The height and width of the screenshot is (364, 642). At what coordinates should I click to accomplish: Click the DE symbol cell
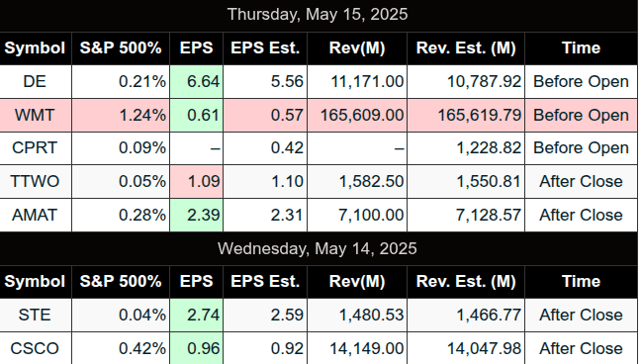tap(36, 81)
